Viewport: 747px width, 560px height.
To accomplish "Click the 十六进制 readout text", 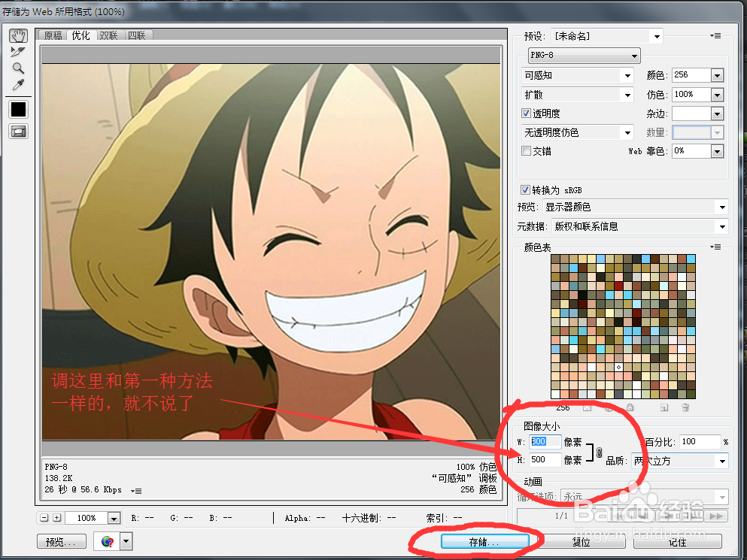I will click(369, 518).
